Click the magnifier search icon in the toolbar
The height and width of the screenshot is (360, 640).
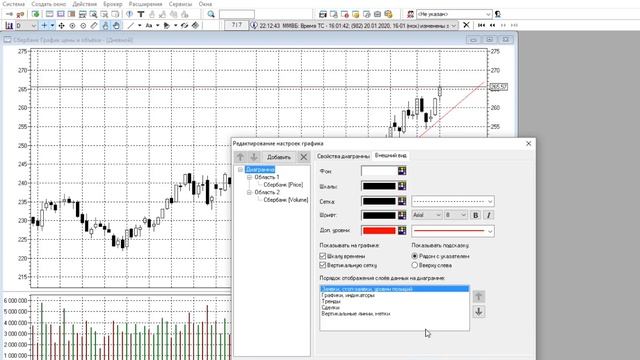(x=211, y=14)
